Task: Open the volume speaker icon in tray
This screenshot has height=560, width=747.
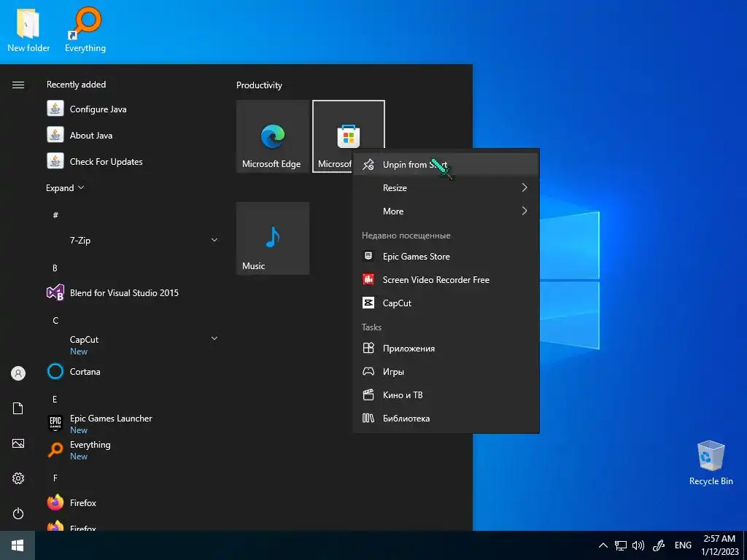Action: pos(638,545)
